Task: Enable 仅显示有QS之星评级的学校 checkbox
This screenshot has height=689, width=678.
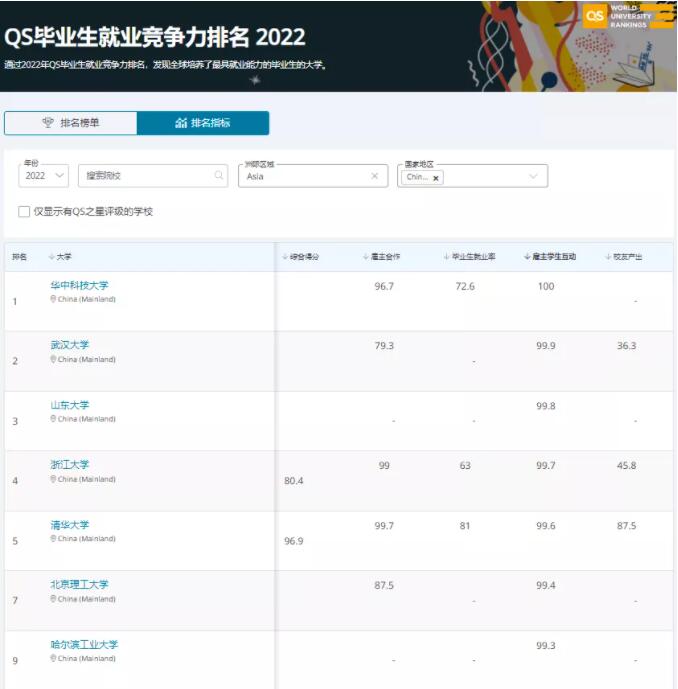Action: pyautogui.click(x=24, y=212)
